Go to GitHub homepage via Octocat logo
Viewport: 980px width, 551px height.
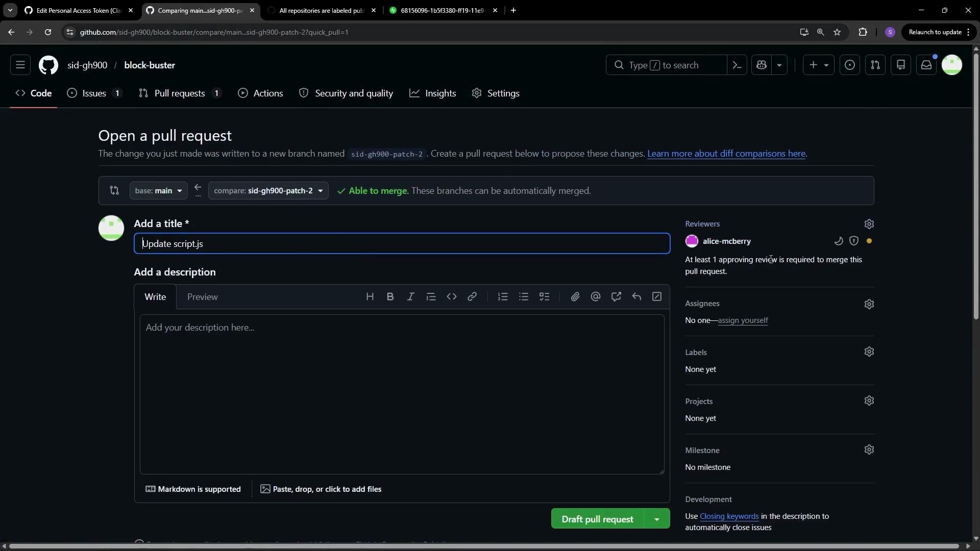point(48,65)
